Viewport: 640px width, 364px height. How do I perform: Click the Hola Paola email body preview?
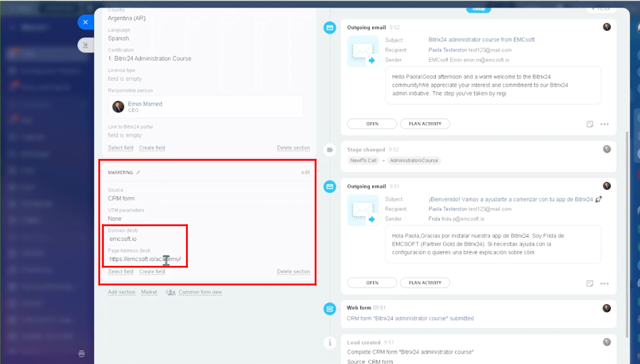point(493,244)
